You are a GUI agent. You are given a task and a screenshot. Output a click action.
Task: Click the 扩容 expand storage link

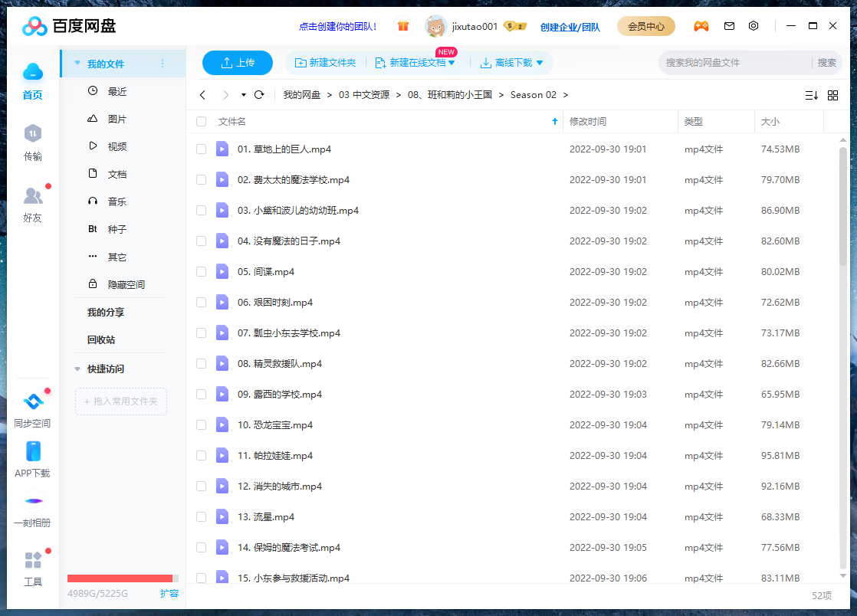coord(169,593)
